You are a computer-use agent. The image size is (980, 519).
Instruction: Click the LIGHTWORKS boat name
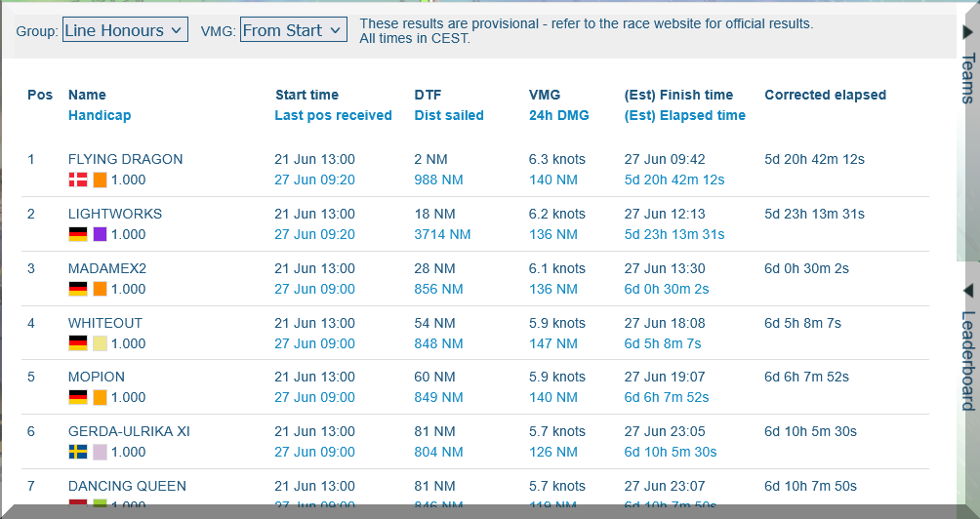click(x=115, y=214)
